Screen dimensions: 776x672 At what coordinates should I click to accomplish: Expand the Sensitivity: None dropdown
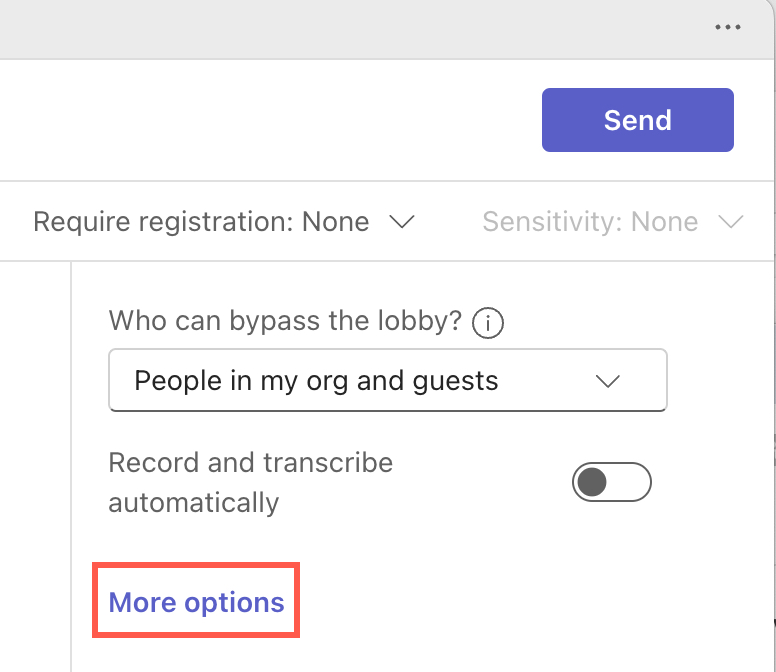612,222
